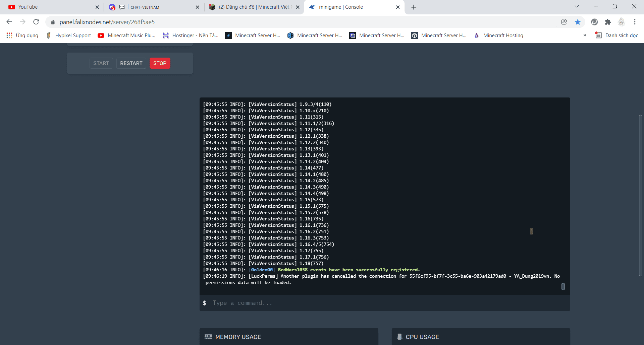Viewport: 644px width, 345px height.
Task: Click the ViaVersionStatus 1.9.3/4(110) log line
Action: click(267, 104)
